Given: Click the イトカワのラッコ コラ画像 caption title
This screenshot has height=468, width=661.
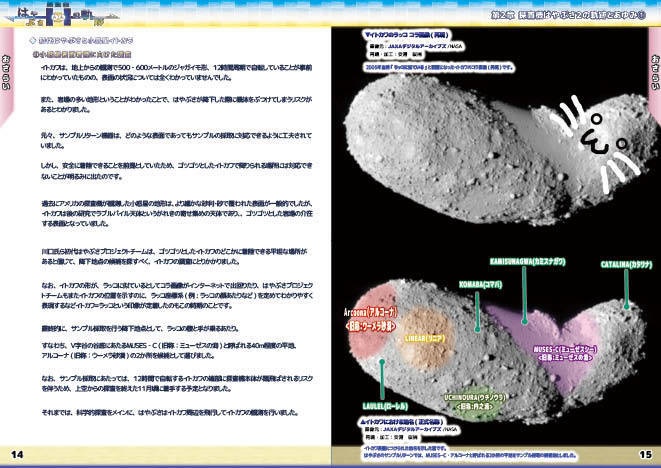Looking at the screenshot, I should tap(406, 35).
